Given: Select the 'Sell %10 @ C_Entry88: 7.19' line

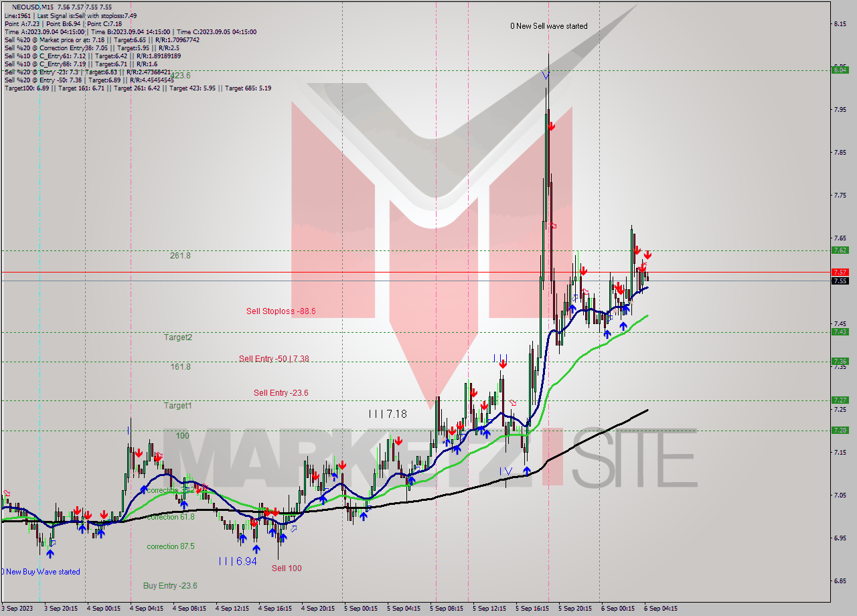Looking at the screenshot, I should pos(81,64).
